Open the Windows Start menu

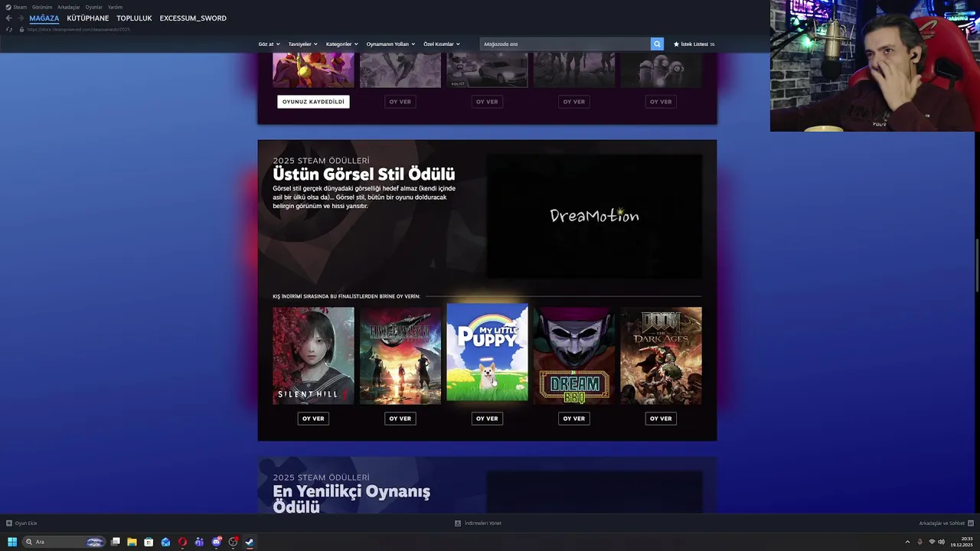pyautogui.click(x=12, y=542)
